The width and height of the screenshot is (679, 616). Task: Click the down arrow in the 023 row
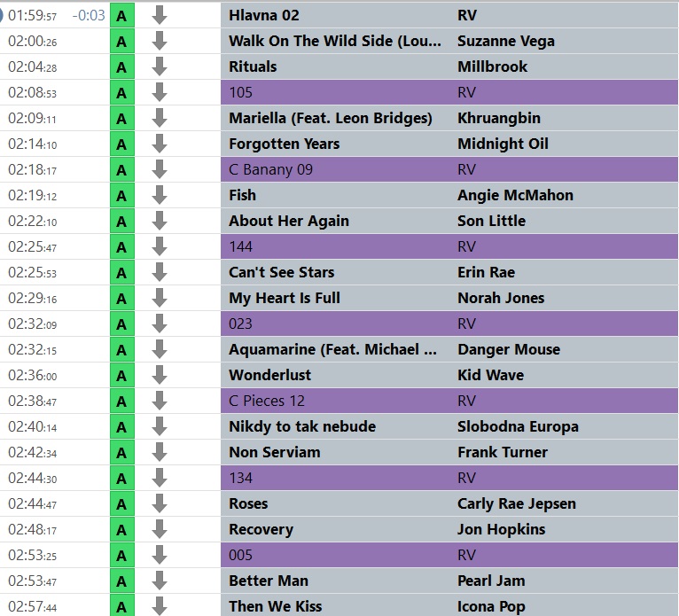coord(160,324)
